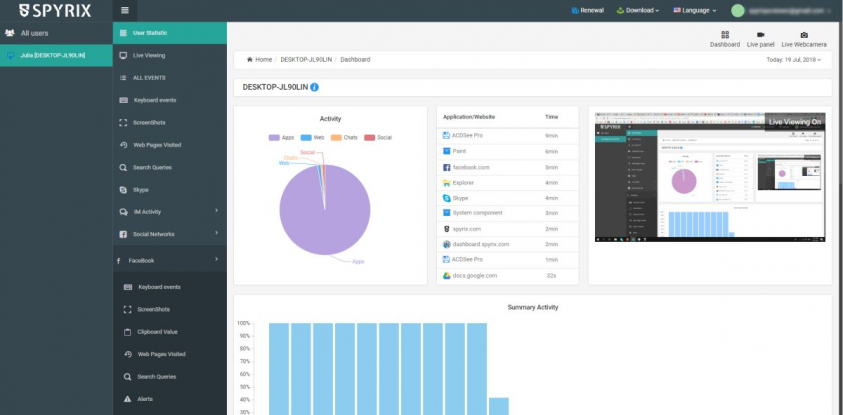Click the facebook.com icon in table
843x415 pixels.
pos(446,167)
